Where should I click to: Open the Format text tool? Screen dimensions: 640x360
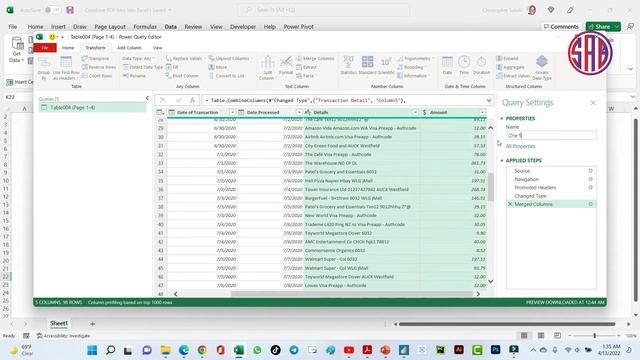(x=286, y=66)
